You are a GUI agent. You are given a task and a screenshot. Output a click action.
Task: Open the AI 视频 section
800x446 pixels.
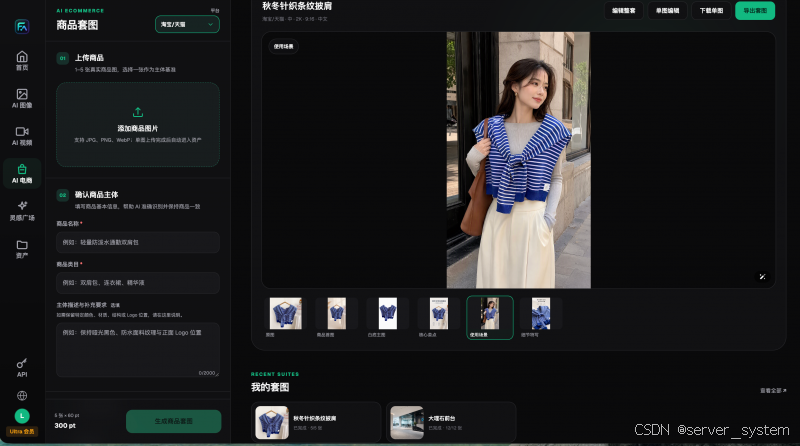pyautogui.click(x=22, y=136)
